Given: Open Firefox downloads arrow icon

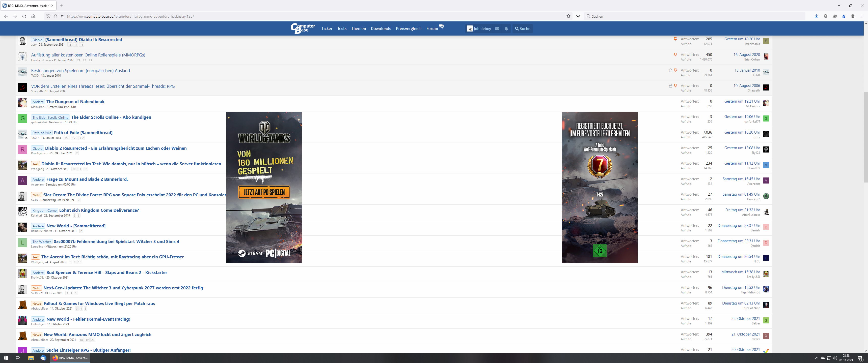Looking at the screenshot, I should click(x=816, y=16).
